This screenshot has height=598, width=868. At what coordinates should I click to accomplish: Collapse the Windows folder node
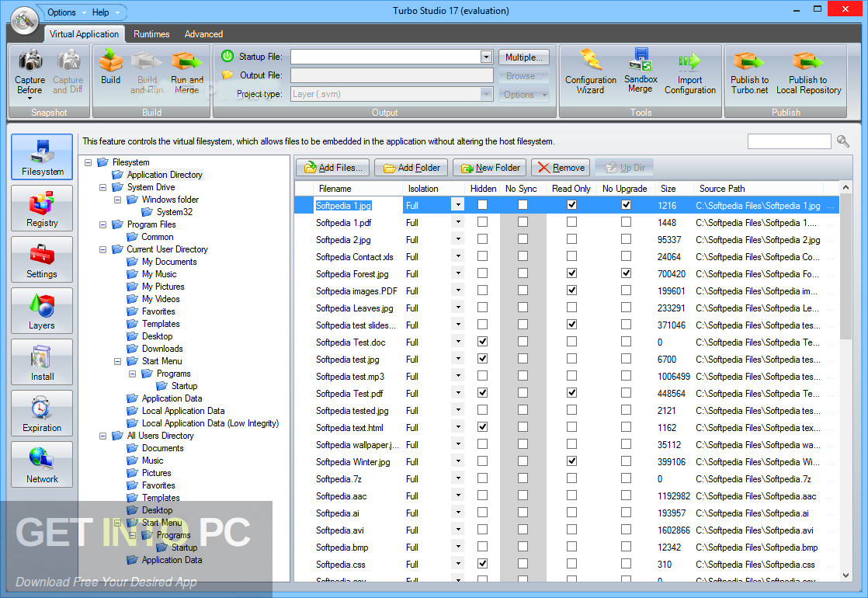pyautogui.click(x=118, y=200)
